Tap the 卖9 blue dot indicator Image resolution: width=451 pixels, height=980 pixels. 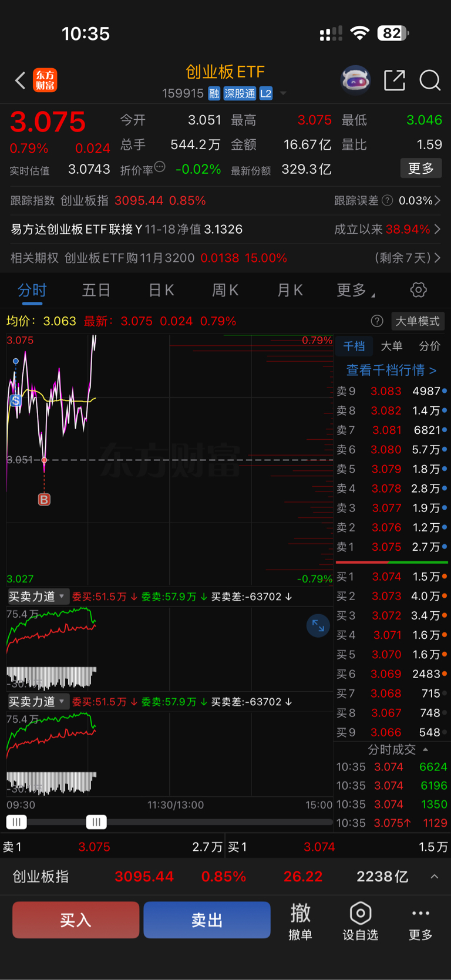tap(445, 391)
